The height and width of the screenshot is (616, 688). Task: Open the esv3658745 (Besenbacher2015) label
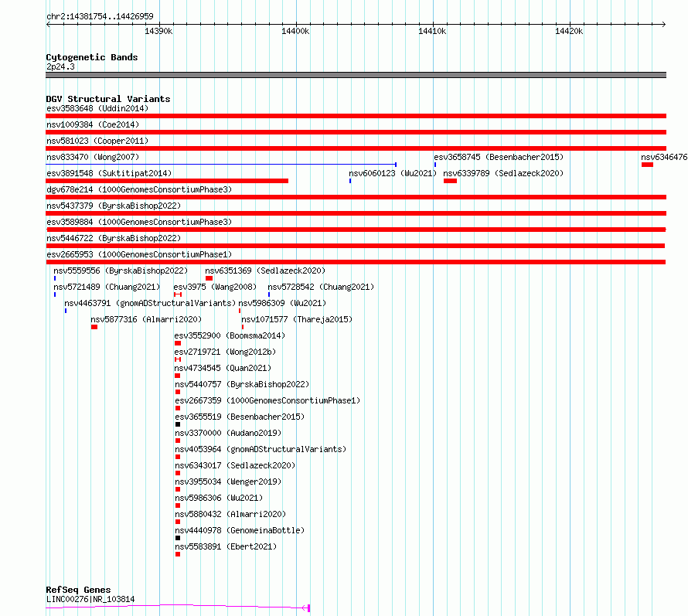coord(499,157)
